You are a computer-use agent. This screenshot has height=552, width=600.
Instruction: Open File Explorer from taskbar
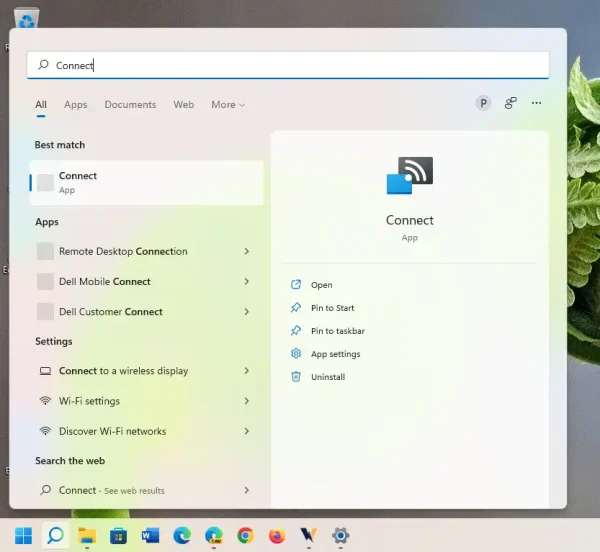tap(87, 535)
